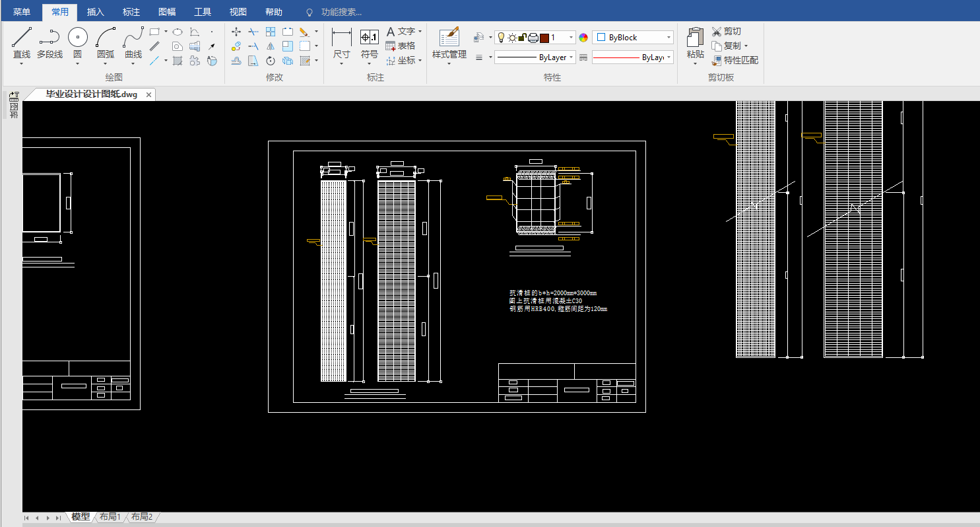The width and height of the screenshot is (980, 527).
Task: Click the 特性匹配 match properties button
Action: [x=735, y=60]
